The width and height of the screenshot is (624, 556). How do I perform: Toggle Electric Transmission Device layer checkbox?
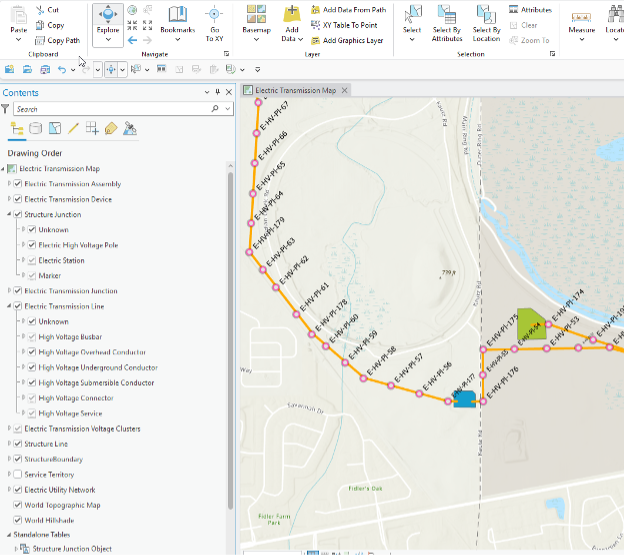[x=18, y=199]
